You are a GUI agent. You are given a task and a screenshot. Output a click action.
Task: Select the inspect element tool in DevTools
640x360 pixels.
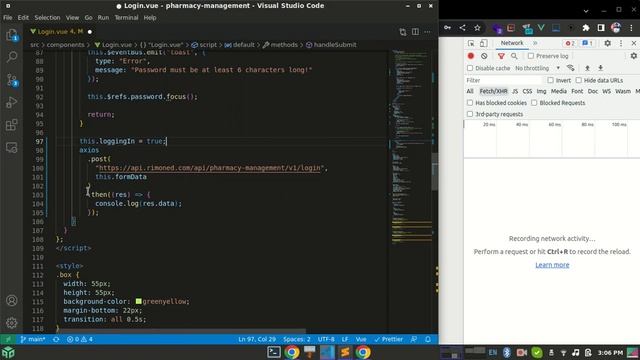471,43
